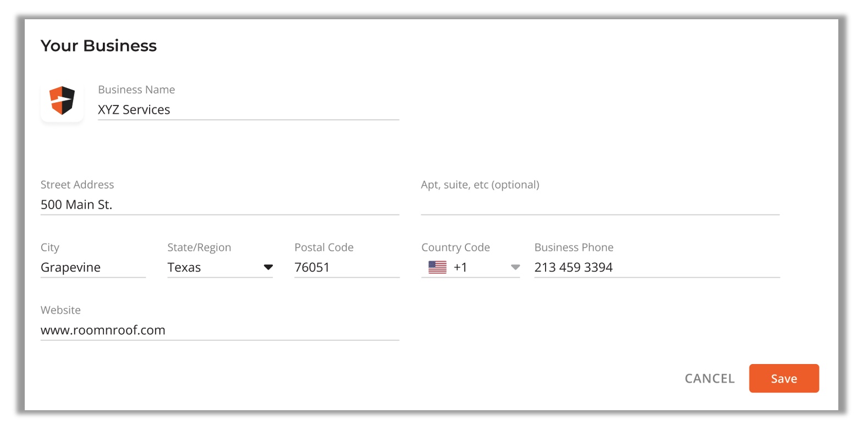Screen dimensions: 868x430
Task: Open the State/Region dropdown arrow
Action: pos(268,267)
